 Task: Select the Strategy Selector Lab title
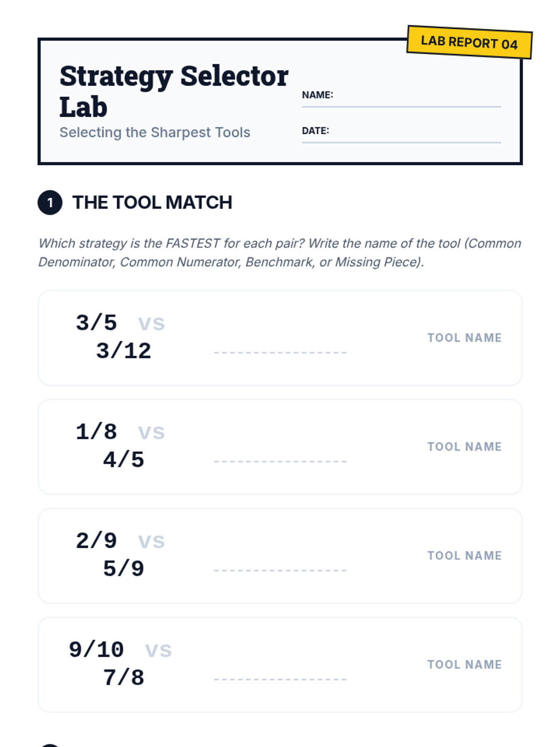[174, 92]
